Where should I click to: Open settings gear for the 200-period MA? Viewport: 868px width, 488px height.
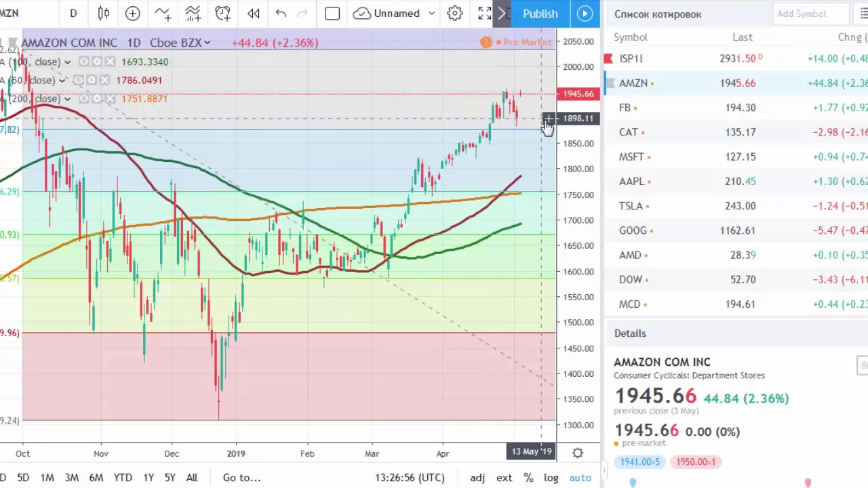[x=96, y=98]
